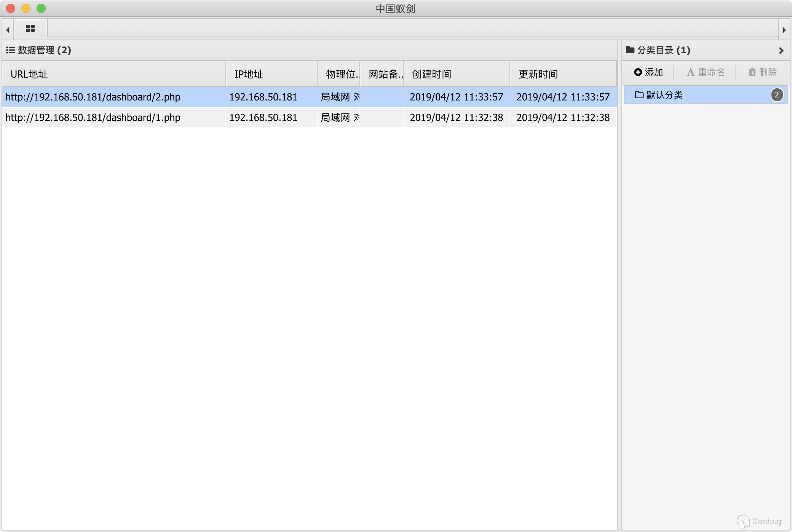Click 局域网 location cell in 1.php row
This screenshot has height=532, width=792.
(x=339, y=118)
